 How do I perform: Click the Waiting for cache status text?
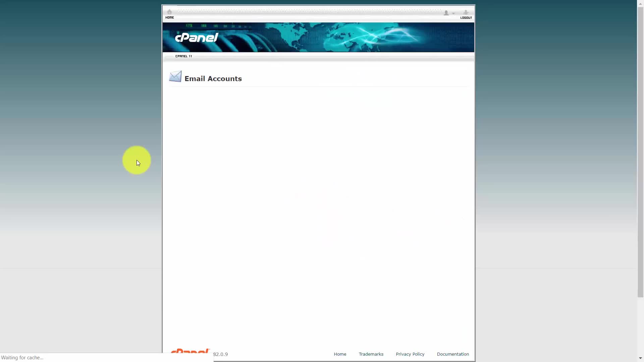click(22, 358)
